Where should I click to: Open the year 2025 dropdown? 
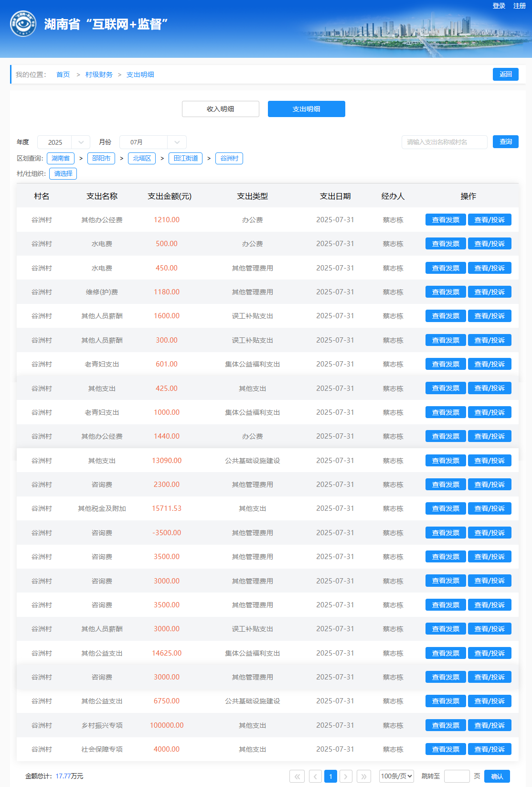[x=64, y=142]
